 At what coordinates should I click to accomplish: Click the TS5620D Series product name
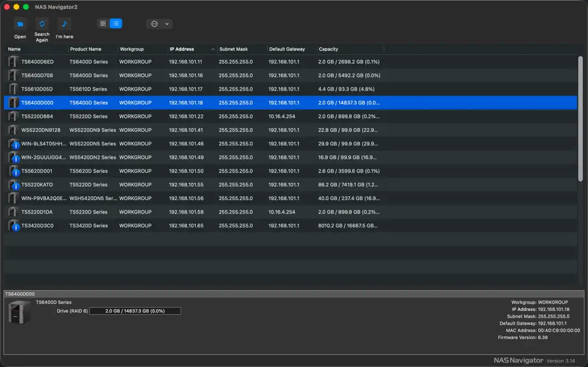click(89, 171)
